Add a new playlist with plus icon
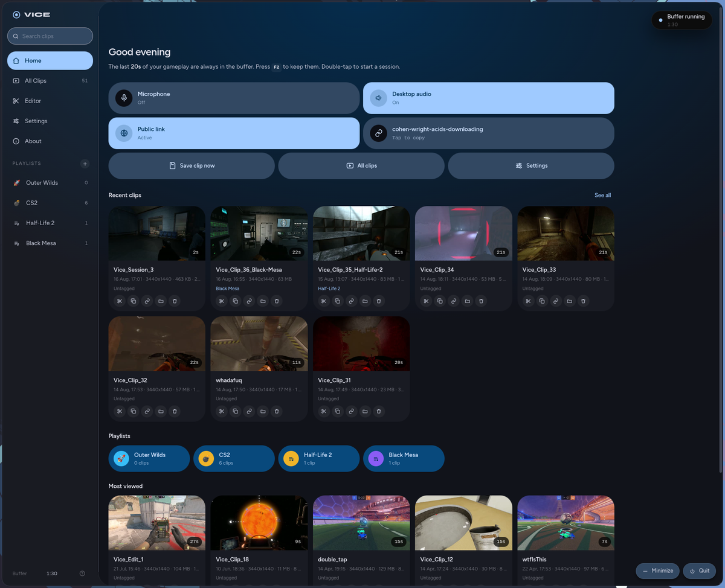 click(x=85, y=164)
